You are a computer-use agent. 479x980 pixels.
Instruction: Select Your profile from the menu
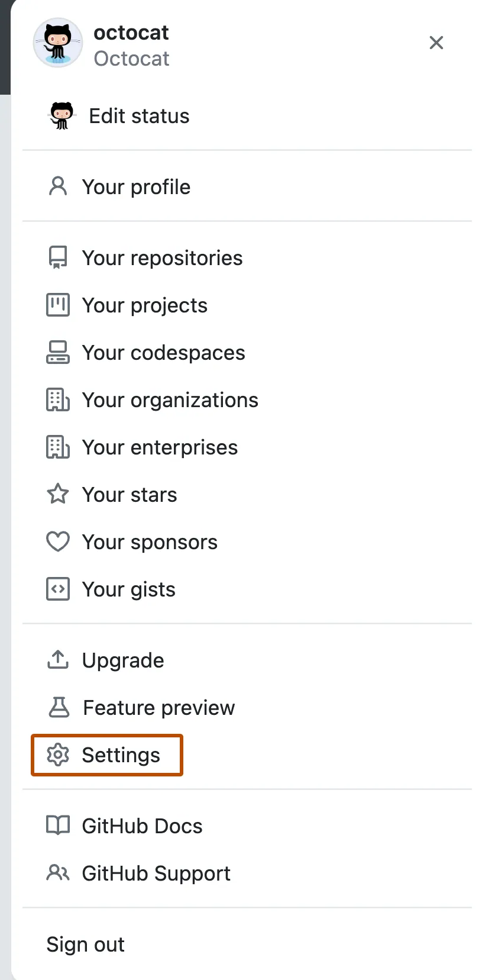(137, 186)
